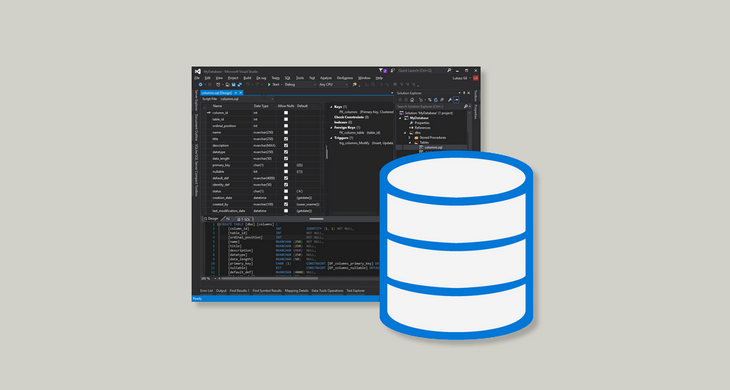The image size is (730, 390).
Task: Click the Refresh icon in Solution Explorer toolbar
Action: tap(436, 100)
